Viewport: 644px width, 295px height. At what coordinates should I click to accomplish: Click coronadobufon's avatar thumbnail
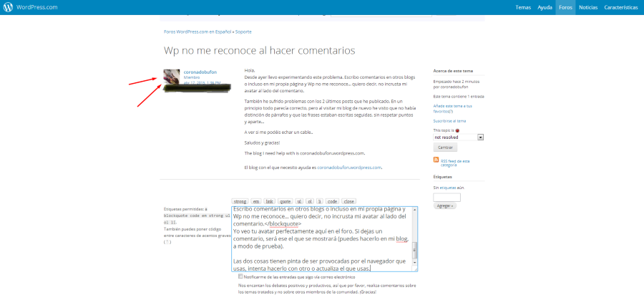tap(172, 77)
